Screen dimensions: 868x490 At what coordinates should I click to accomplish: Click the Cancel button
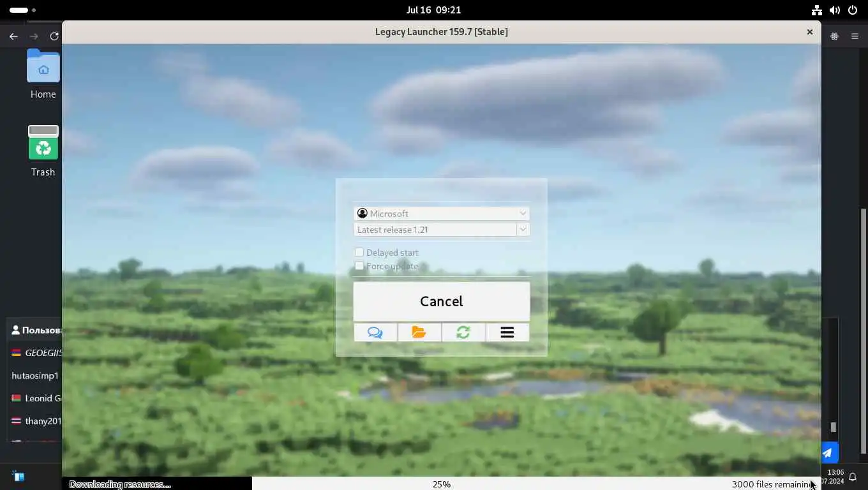[x=442, y=301]
